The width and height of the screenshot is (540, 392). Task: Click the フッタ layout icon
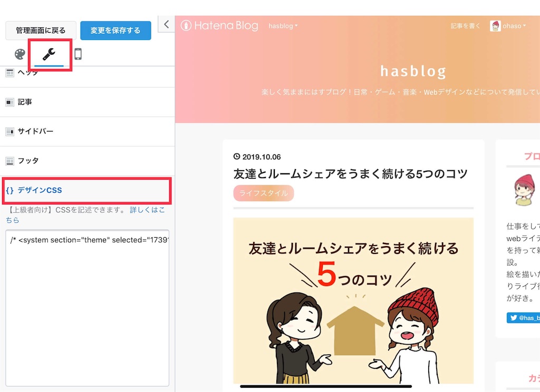click(9, 161)
